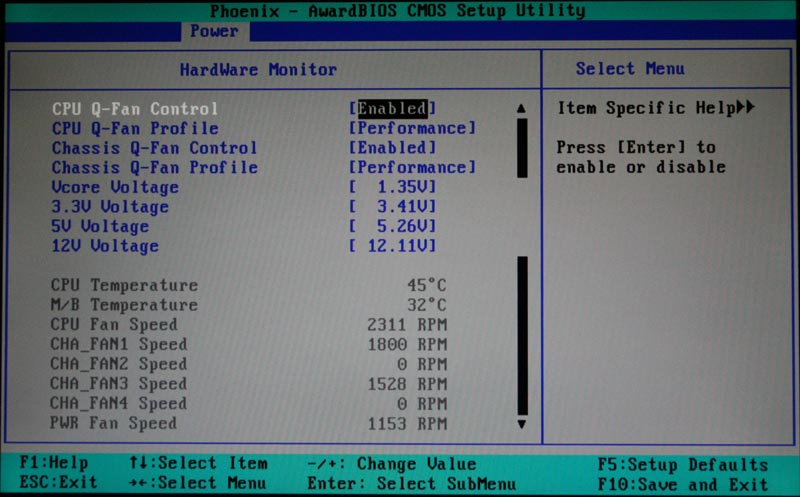Select the Vcore Voltage 1.35V value

point(392,187)
